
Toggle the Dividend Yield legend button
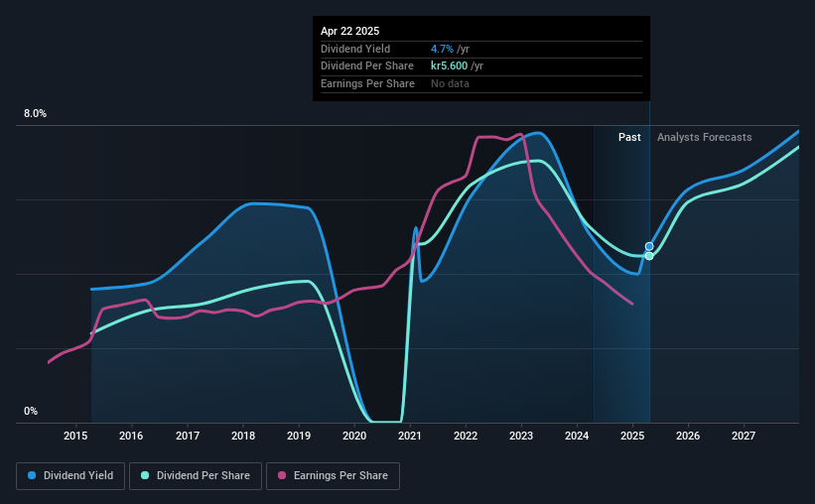tap(70, 476)
